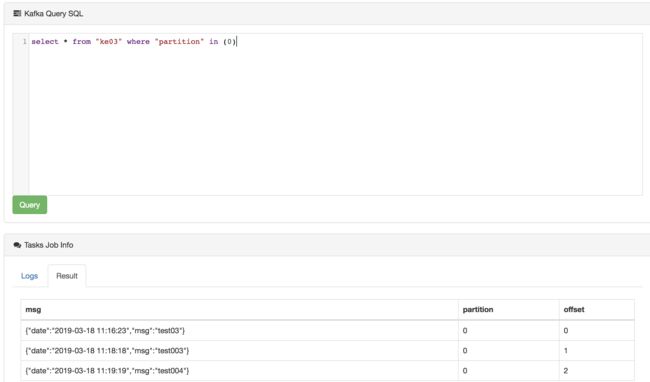This screenshot has width=650, height=382.
Task: Click the select keyword in the editor
Action: click(x=45, y=41)
